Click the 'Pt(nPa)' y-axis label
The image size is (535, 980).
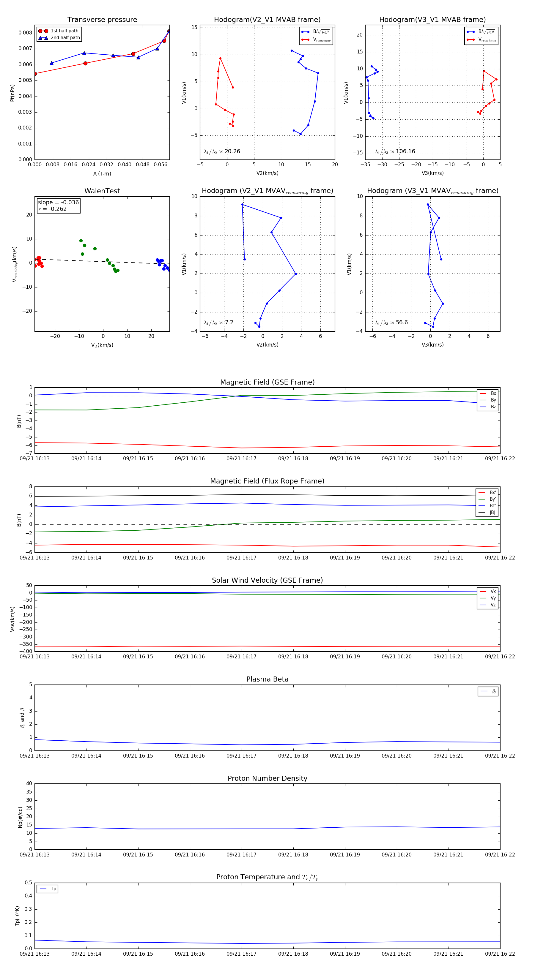coord(12,93)
